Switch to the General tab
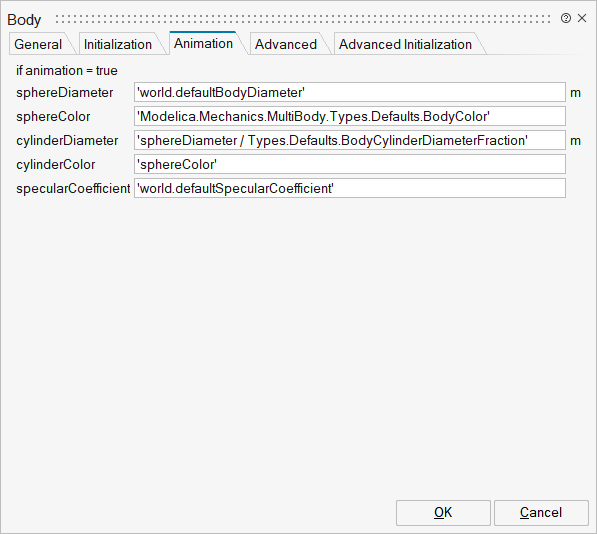597x534 pixels. 38,44
